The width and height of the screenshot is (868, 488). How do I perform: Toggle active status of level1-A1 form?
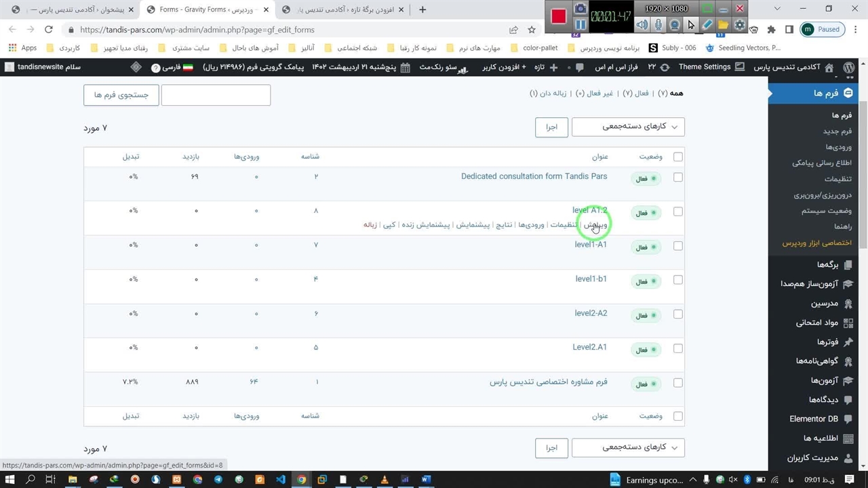[x=645, y=247]
